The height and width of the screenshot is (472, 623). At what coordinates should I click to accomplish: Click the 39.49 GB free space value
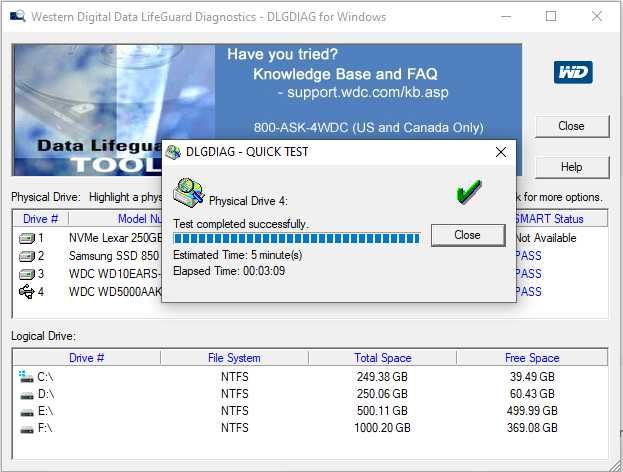click(532, 377)
